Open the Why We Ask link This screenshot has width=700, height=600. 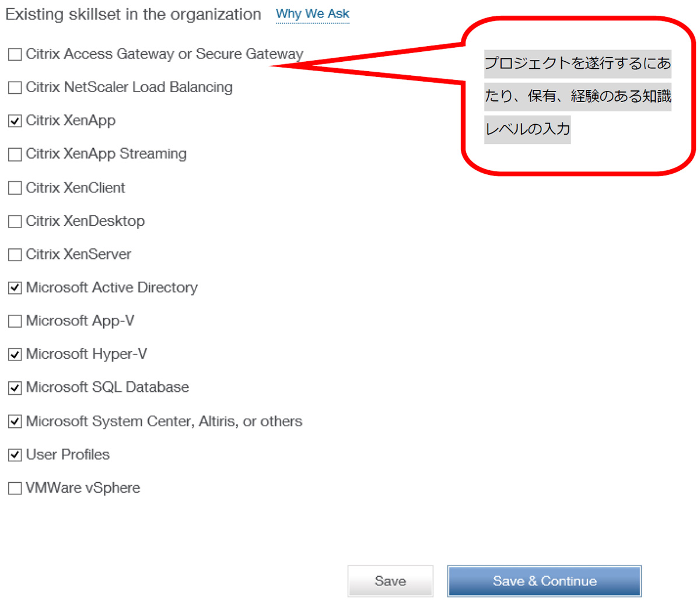coord(313,14)
